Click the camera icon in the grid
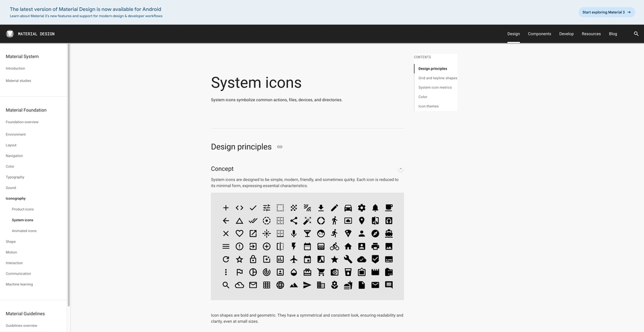 [334, 272]
